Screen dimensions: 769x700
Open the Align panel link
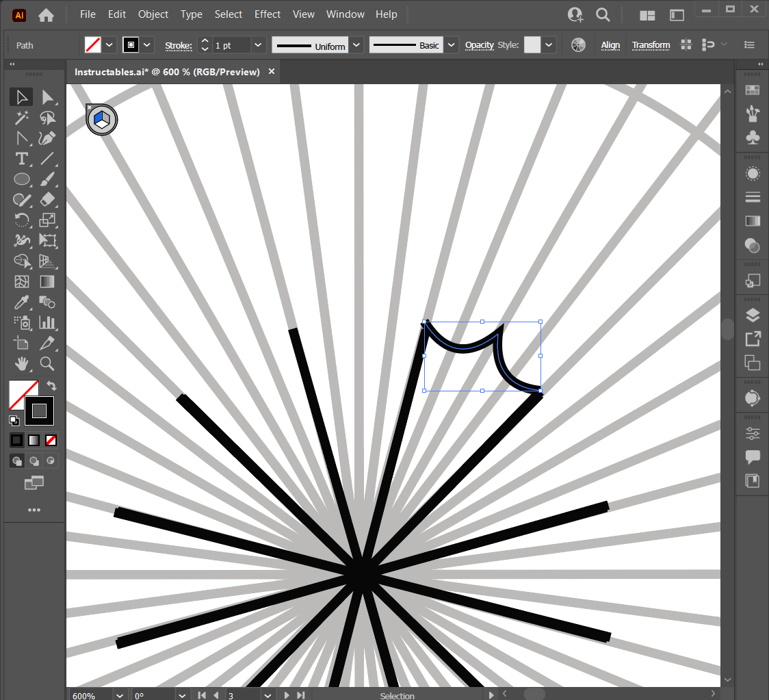[610, 45]
